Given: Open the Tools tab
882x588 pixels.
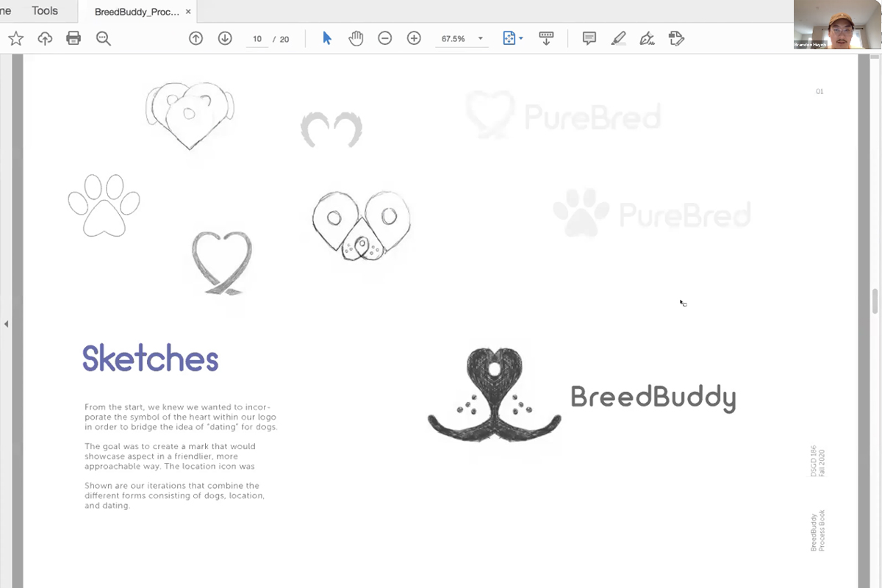Looking at the screenshot, I should (45, 11).
